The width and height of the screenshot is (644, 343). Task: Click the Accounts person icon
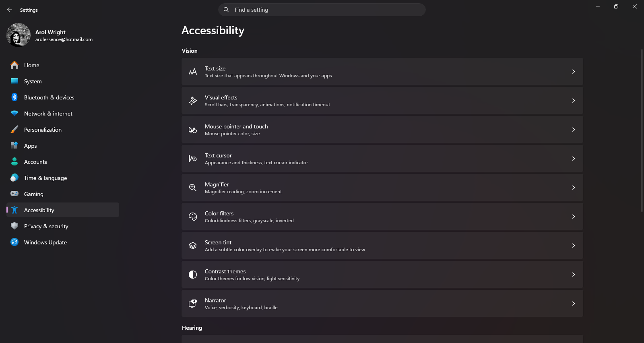point(14,161)
